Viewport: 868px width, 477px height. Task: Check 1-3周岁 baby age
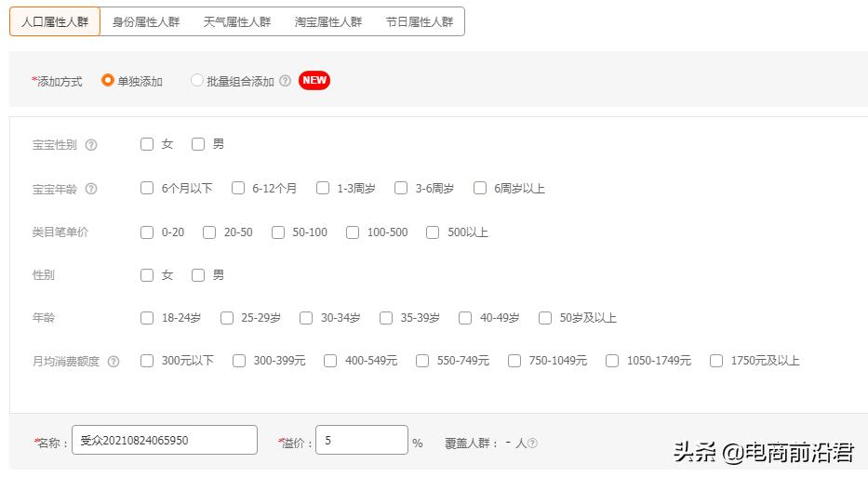[323, 188]
